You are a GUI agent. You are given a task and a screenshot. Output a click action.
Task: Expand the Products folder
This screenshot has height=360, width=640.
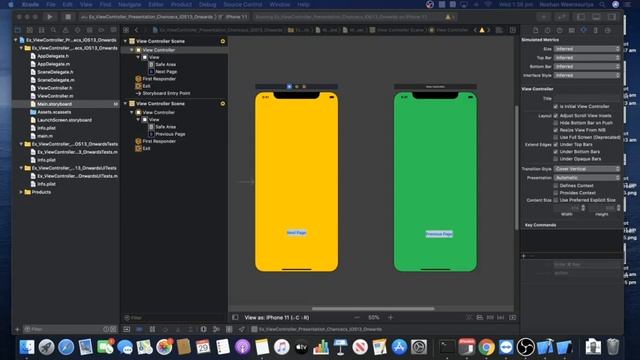pyautogui.click(x=21, y=192)
